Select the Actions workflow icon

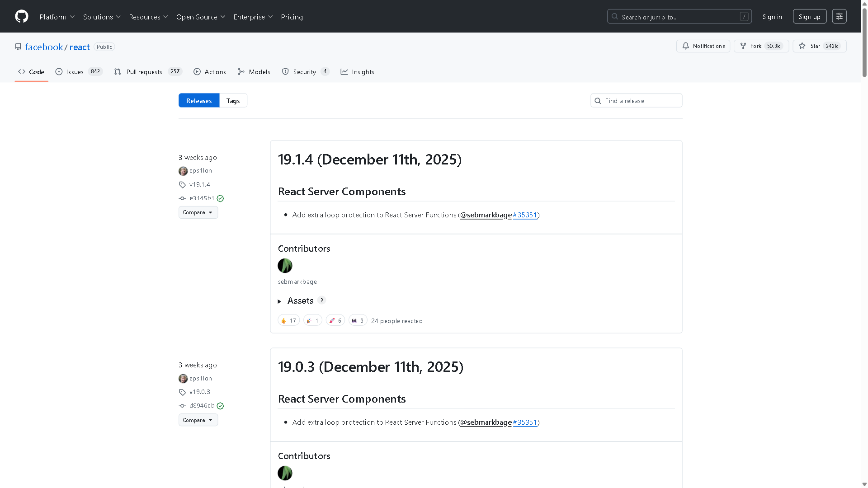(197, 71)
